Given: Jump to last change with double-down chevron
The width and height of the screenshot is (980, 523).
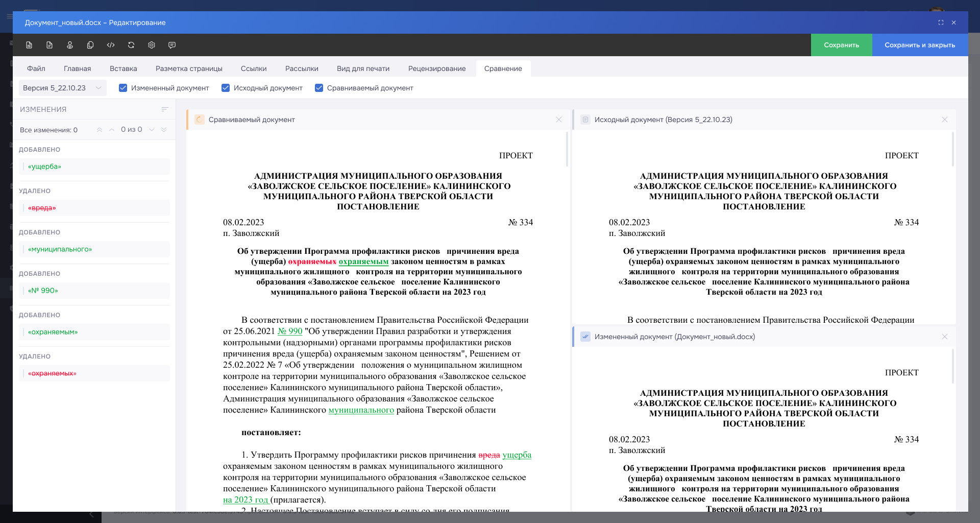Looking at the screenshot, I should coord(164,130).
